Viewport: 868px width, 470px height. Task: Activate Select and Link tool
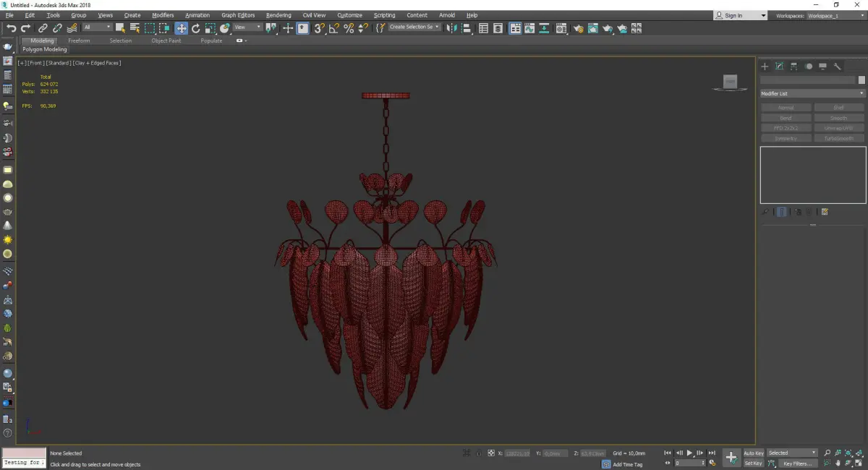43,28
